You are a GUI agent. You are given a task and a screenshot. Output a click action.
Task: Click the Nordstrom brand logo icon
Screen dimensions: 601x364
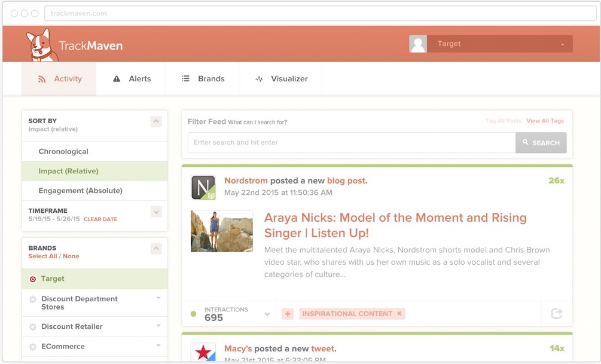pos(203,187)
